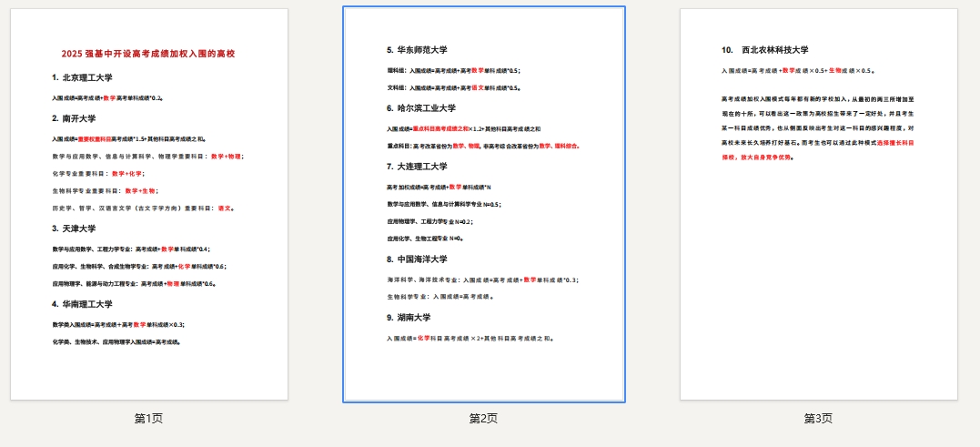Click the '第3页' page label
980x447 pixels.
(818, 418)
